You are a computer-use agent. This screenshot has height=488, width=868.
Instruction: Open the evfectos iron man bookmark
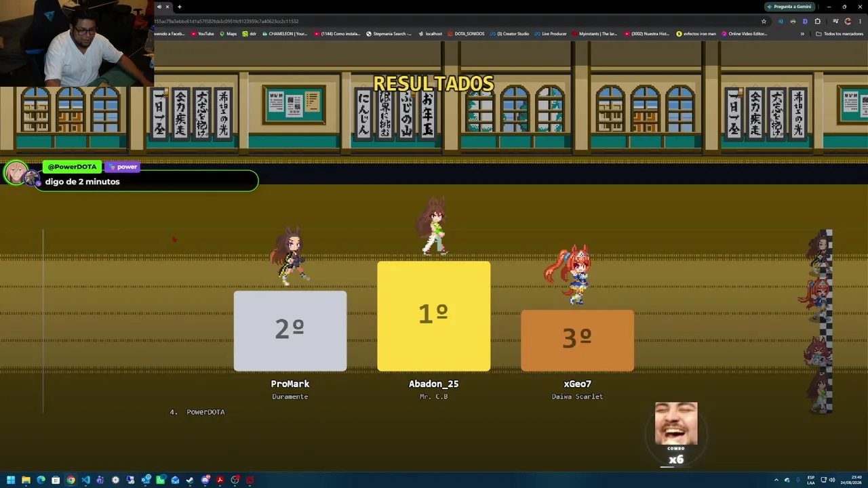click(x=696, y=34)
